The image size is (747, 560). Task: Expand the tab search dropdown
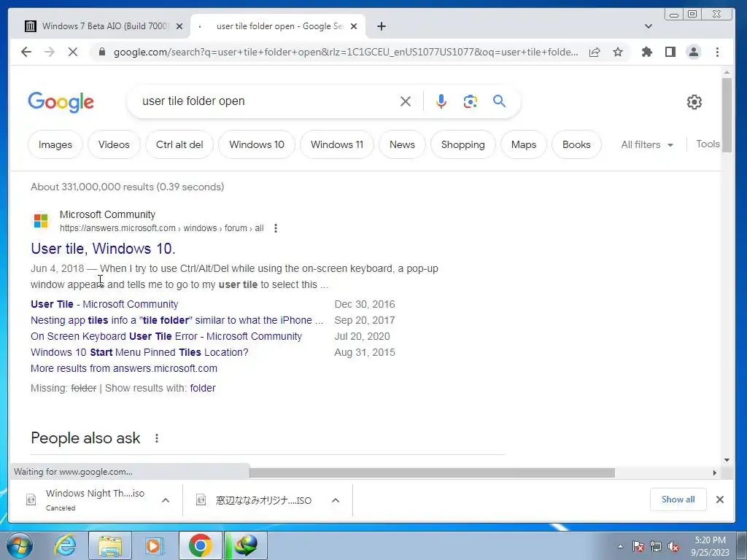click(x=648, y=26)
